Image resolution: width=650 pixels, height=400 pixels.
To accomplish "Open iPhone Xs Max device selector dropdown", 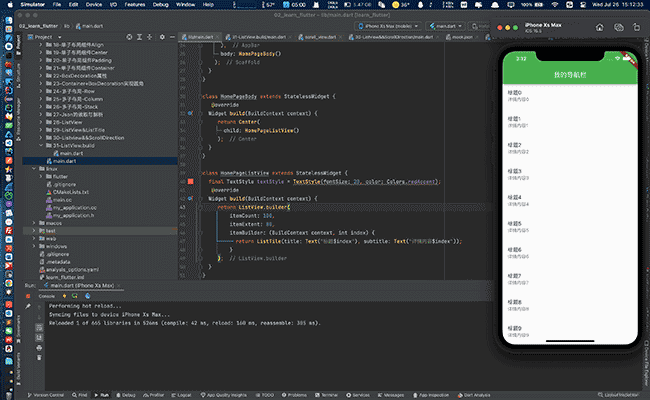I will pyautogui.click(x=388, y=26).
